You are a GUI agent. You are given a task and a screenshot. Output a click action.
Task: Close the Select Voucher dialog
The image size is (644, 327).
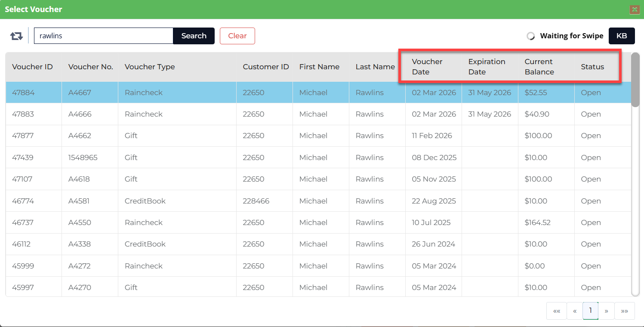pos(635,9)
